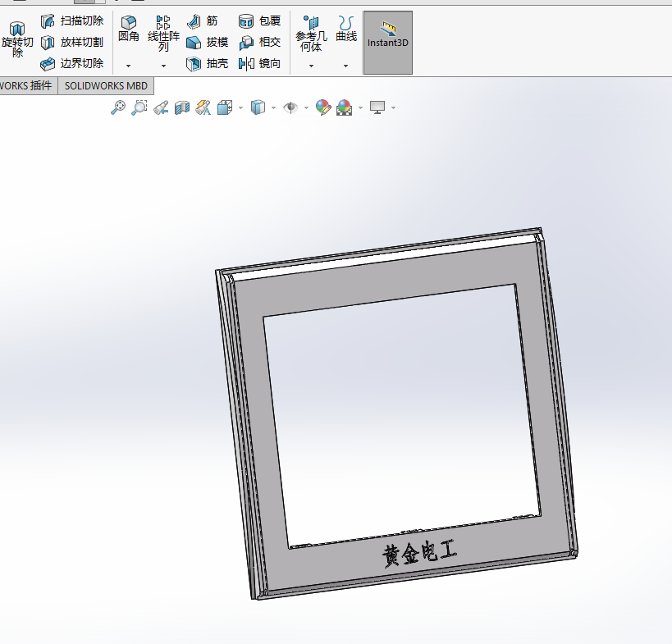Activate the 边界切除 boundary cut tool

click(72, 64)
